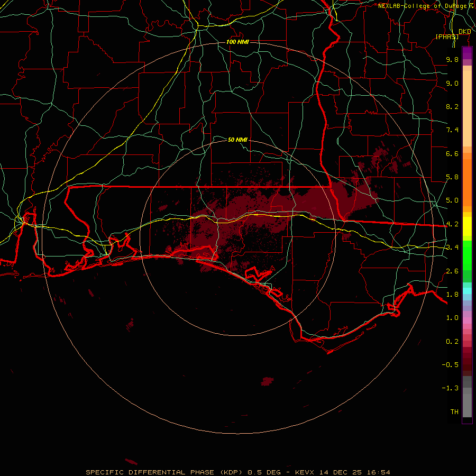Select the 4.2 scale value
Image resolution: width=476 pixels, height=476 pixels.
coord(452,224)
